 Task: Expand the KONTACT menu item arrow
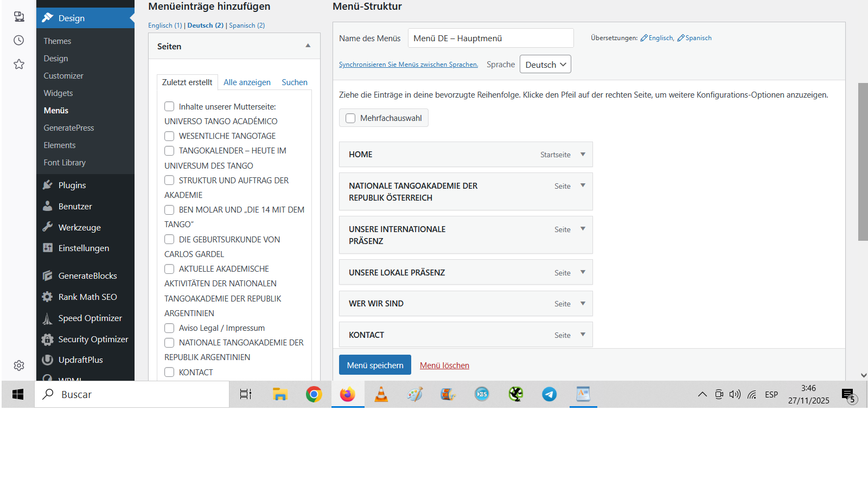[x=583, y=335]
